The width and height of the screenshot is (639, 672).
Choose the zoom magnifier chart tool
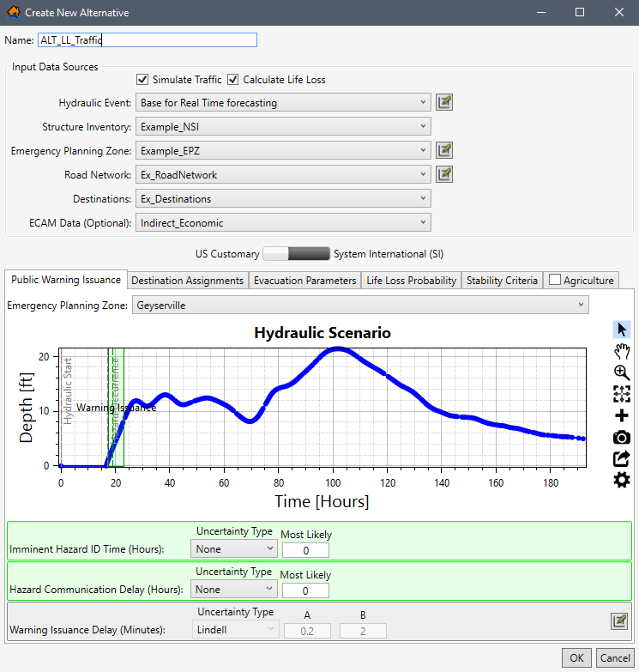[622, 372]
